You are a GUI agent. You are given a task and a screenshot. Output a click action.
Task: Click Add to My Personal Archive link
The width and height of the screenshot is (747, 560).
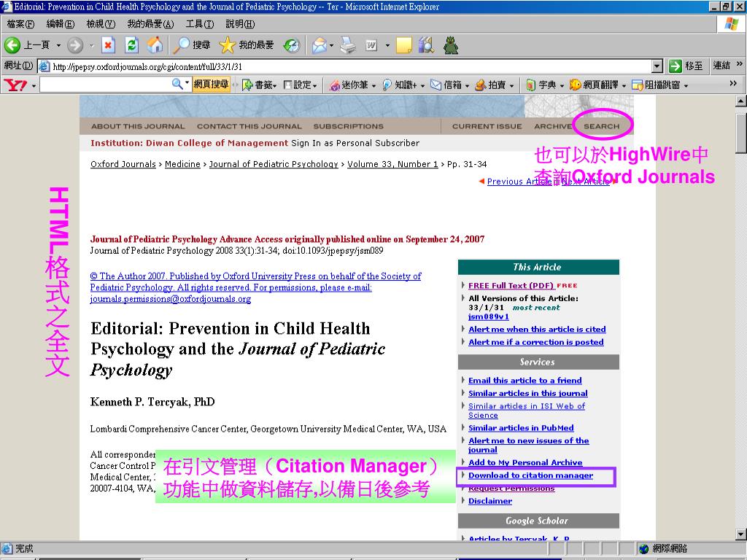(525, 462)
